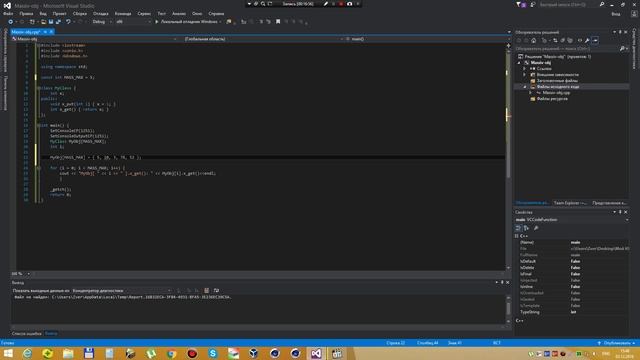Click the Windows Start button
This screenshot has height=360, width=640.
8,353
